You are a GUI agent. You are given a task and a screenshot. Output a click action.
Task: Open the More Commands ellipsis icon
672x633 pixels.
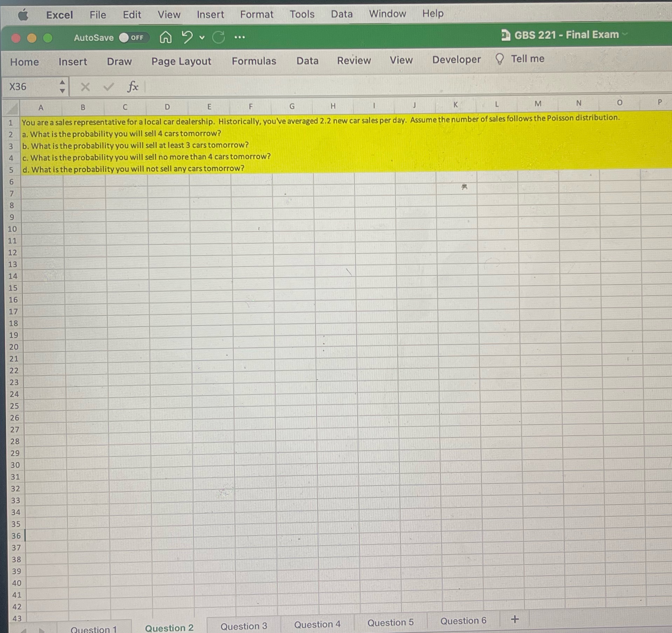pyautogui.click(x=240, y=37)
